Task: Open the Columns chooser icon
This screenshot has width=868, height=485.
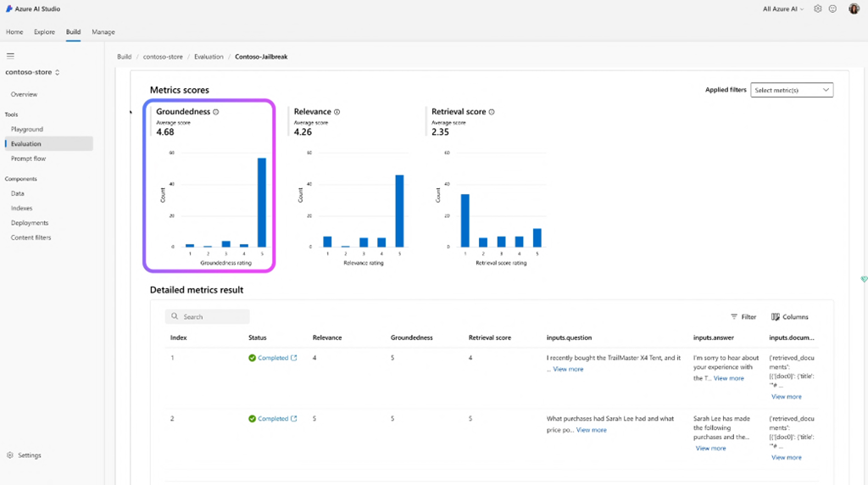Action: pyautogui.click(x=776, y=317)
